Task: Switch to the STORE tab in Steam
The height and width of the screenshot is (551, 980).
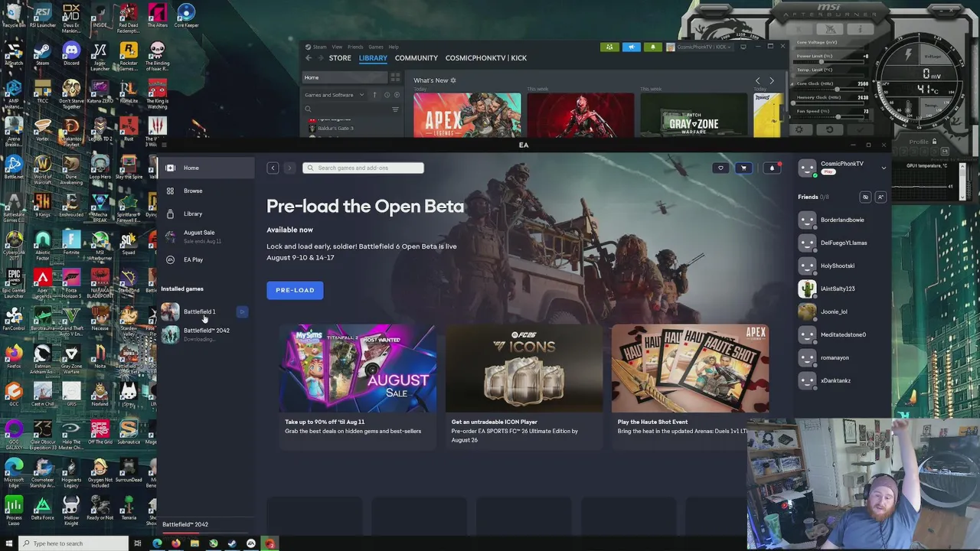Action: point(340,58)
